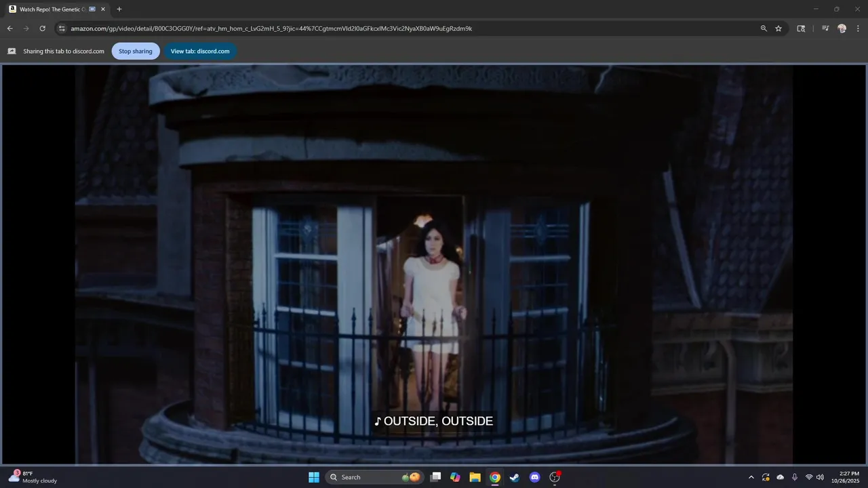
Task: Open Wi-Fi network settings in tray
Action: pos(808,477)
